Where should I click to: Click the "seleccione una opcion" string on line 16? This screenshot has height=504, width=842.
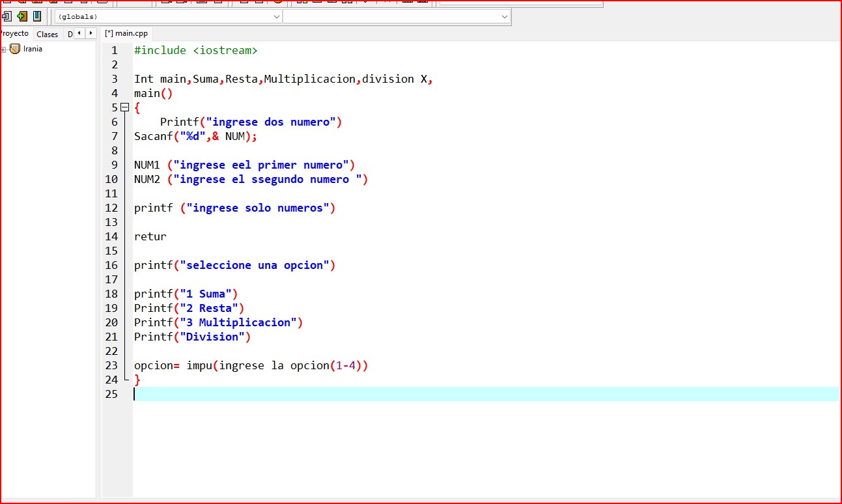(257, 265)
